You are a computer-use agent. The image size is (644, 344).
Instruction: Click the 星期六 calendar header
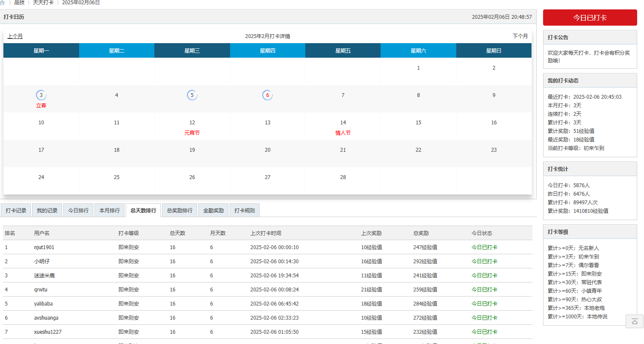click(418, 50)
